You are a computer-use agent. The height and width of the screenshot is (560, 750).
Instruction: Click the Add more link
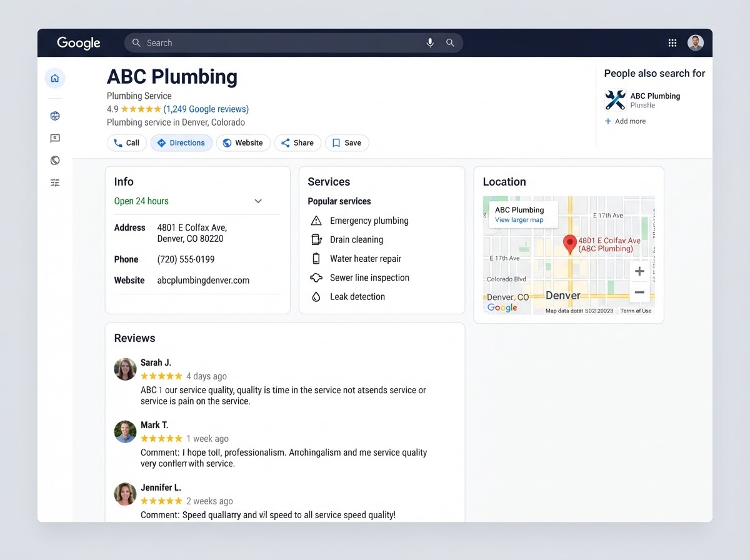[626, 121]
